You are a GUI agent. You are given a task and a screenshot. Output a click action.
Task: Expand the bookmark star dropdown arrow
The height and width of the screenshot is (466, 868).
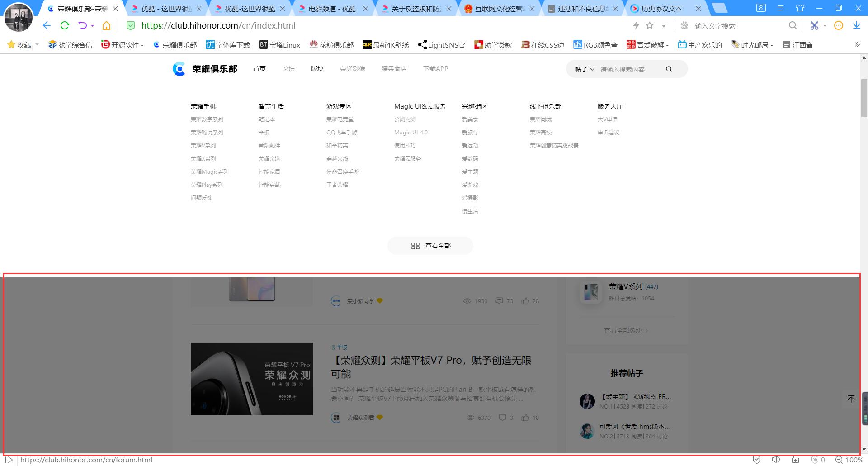pos(664,26)
